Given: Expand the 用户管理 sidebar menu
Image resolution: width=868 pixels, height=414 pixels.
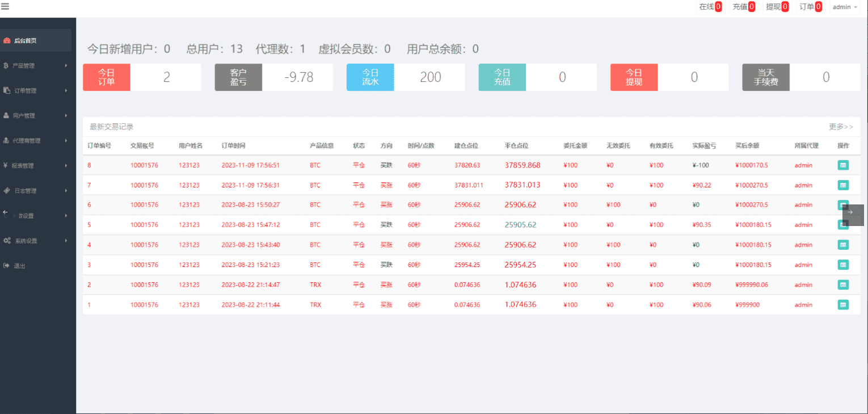Looking at the screenshot, I should 35,116.
